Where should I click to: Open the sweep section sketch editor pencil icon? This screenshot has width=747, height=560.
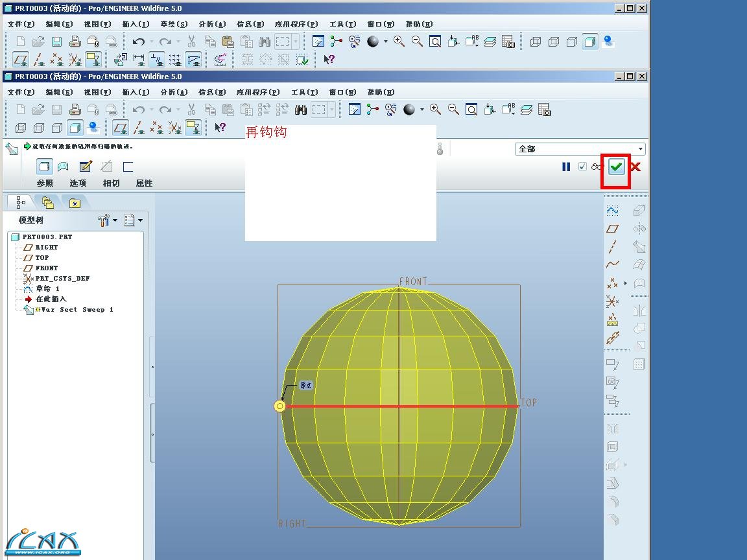(86, 167)
